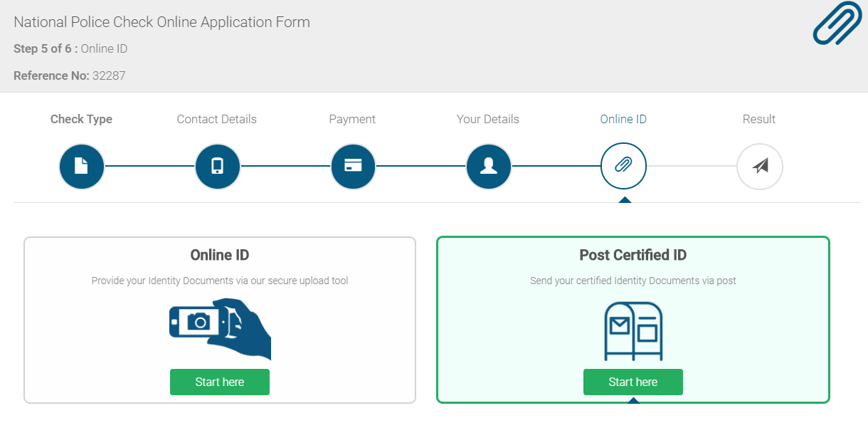Choose the Post Certified ID card heading
Image resolution: width=868 pixels, height=428 pixels.
click(x=633, y=255)
